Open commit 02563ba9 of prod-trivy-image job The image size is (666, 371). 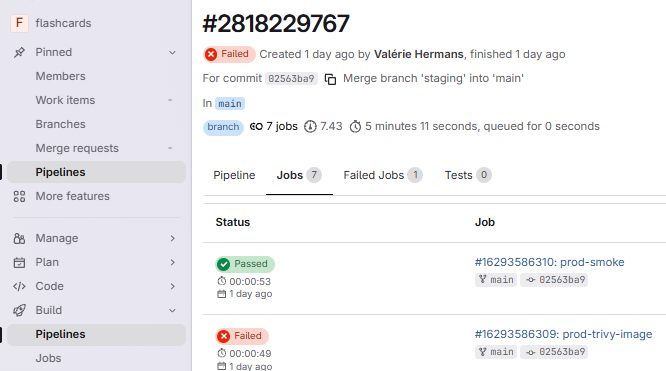click(x=554, y=352)
